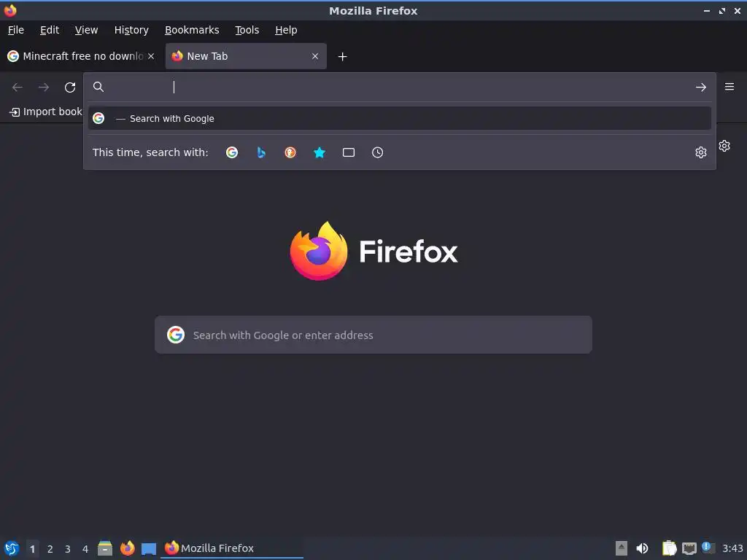This screenshot has width=747, height=560.
Task: Search history using the clock icon
Action: point(377,152)
